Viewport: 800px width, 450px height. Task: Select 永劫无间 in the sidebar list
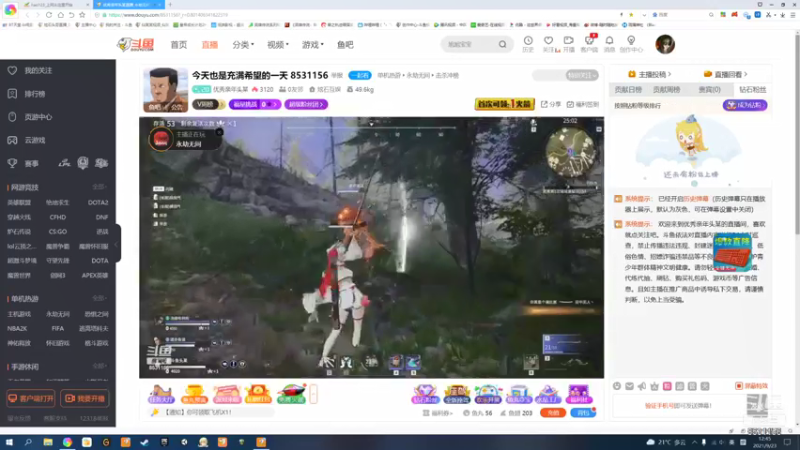pos(58,314)
